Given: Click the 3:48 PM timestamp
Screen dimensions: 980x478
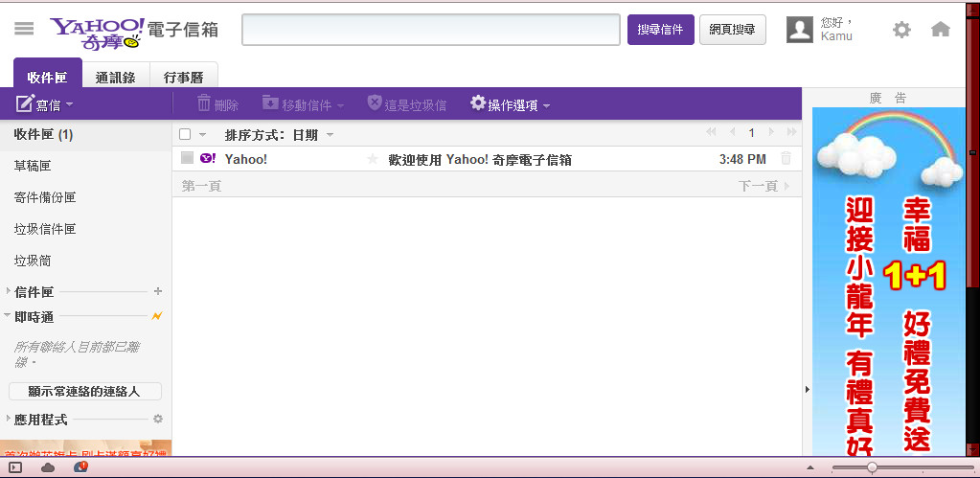Looking at the screenshot, I should click(x=742, y=159).
